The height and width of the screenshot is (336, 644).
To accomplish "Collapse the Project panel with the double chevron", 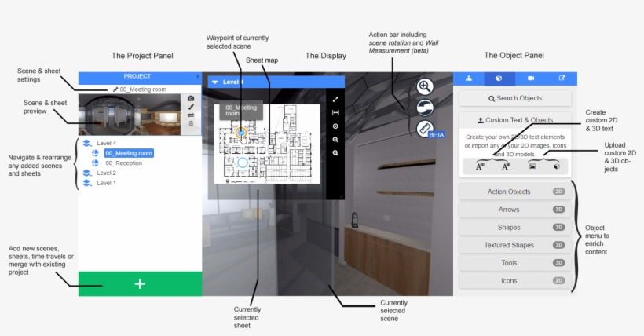I will [198, 76].
